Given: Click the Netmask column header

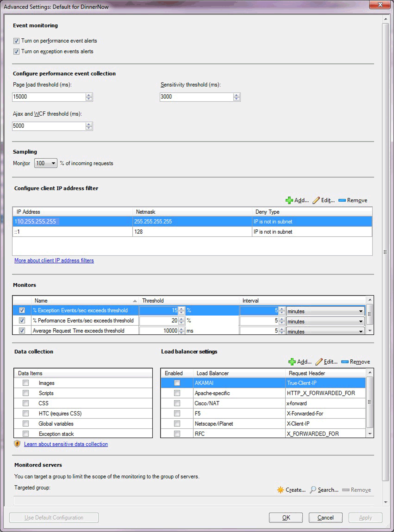Looking at the screenshot, I should (x=192, y=212).
